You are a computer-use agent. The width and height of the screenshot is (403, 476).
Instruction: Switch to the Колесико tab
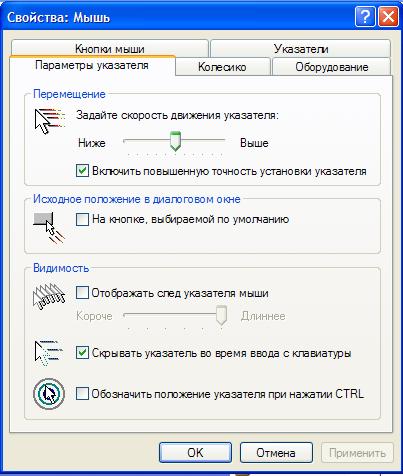(x=222, y=67)
